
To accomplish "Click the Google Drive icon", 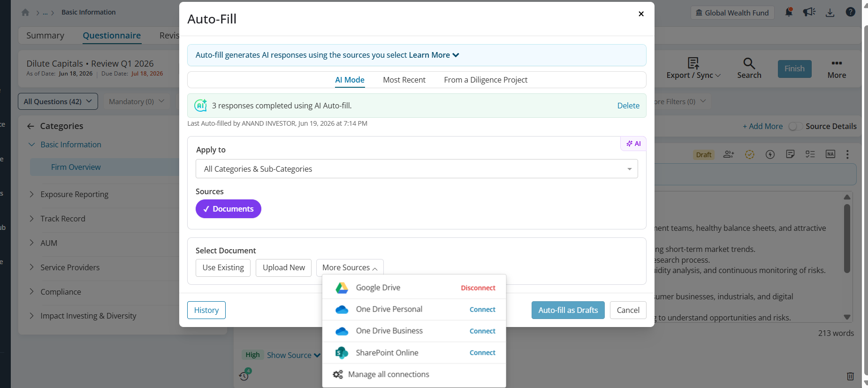I will pyautogui.click(x=342, y=288).
